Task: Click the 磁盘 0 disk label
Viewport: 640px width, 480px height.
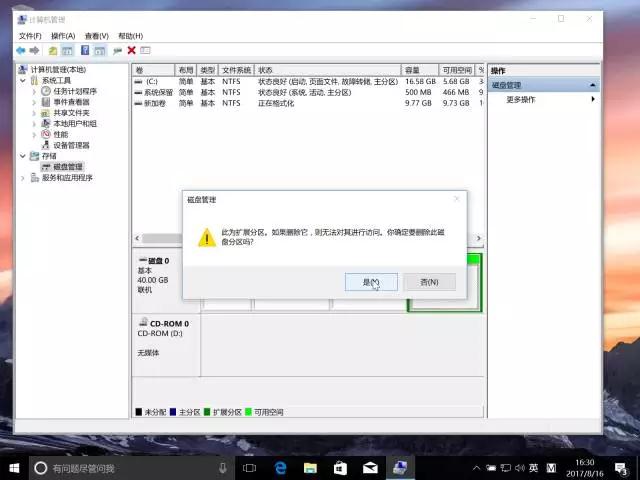Action: (x=158, y=261)
